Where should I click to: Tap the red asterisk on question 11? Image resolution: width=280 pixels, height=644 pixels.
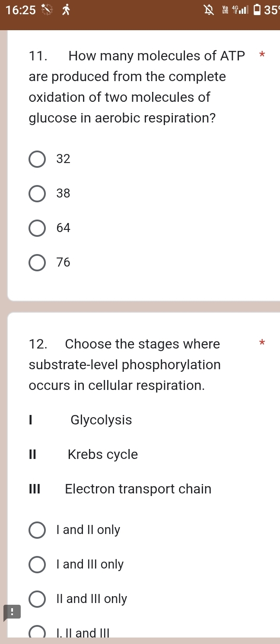[x=262, y=55]
